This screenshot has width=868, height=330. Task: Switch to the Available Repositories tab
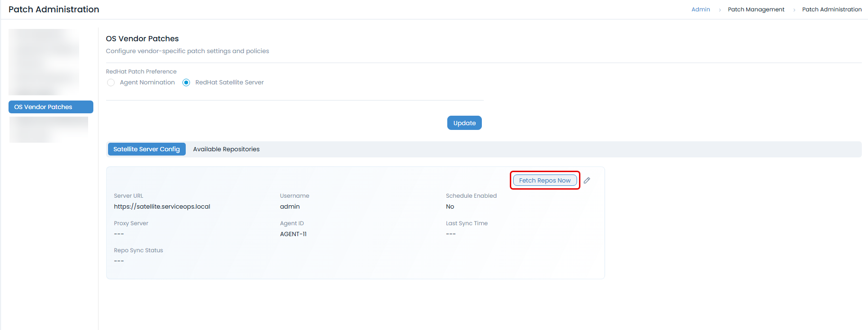click(x=226, y=149)
